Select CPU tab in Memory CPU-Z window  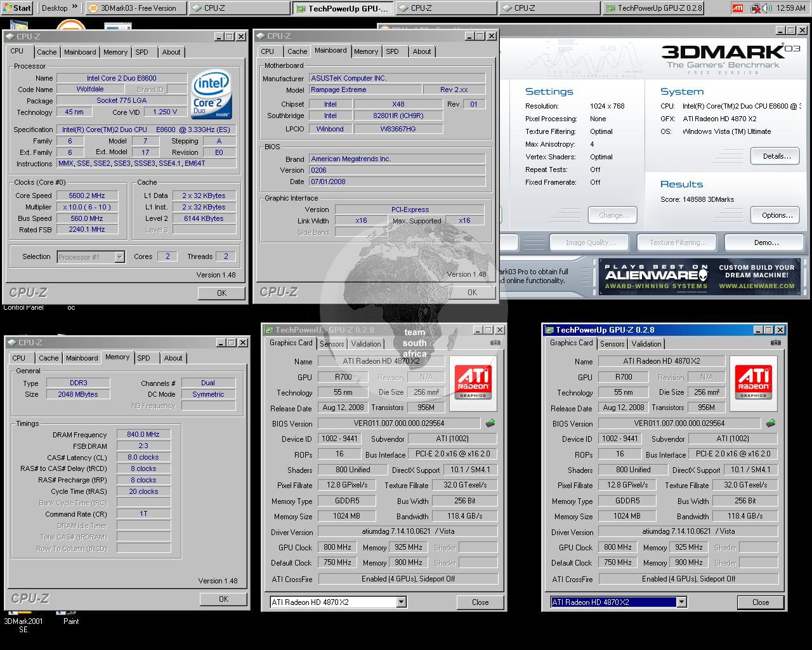(x=19, y=358)
